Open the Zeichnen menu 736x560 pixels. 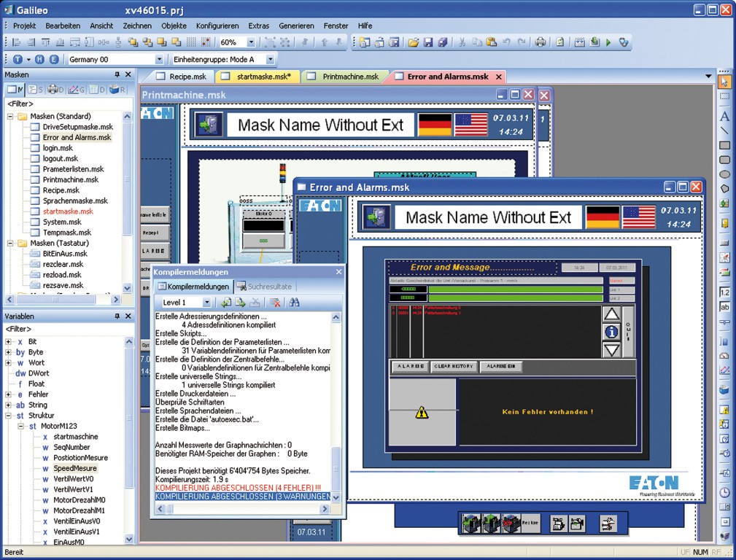tap(137, 26)
